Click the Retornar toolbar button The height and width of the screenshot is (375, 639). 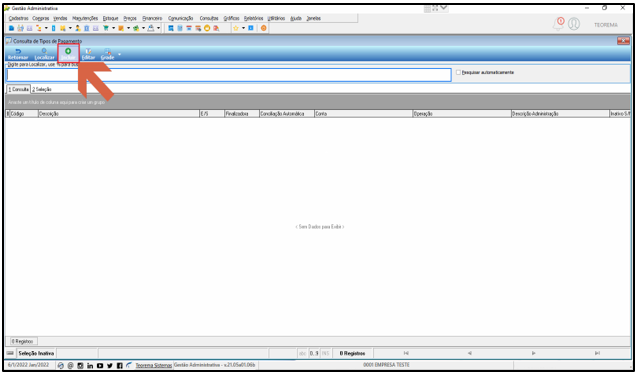18,54
